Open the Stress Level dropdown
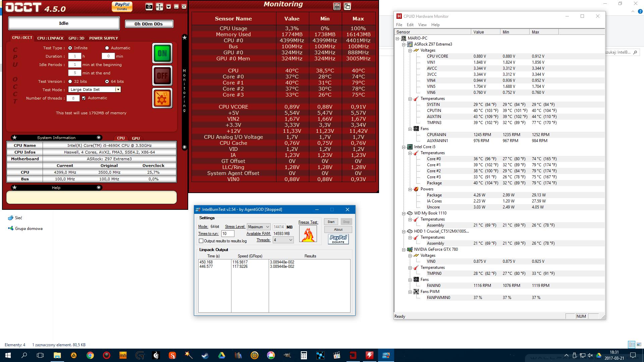The image size is (644, 362). click(259, 227)
